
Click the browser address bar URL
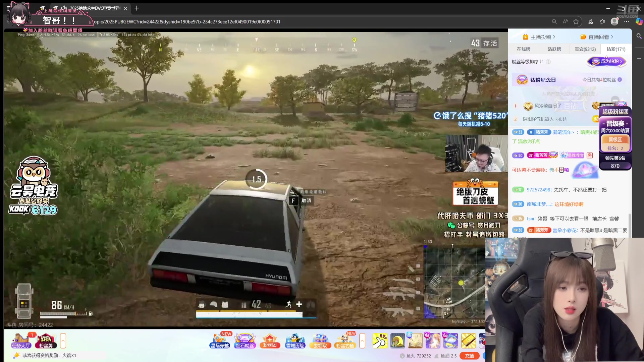click(x=187, y=21)
